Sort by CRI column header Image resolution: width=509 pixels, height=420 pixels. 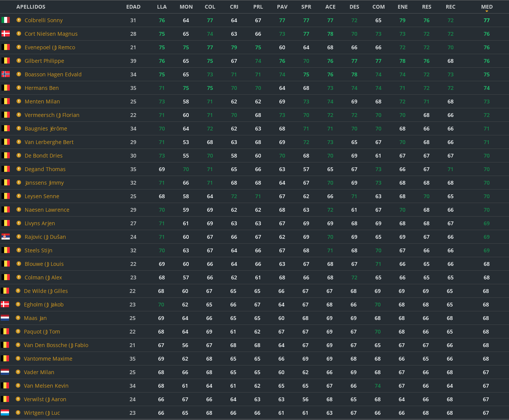point(234,7)
